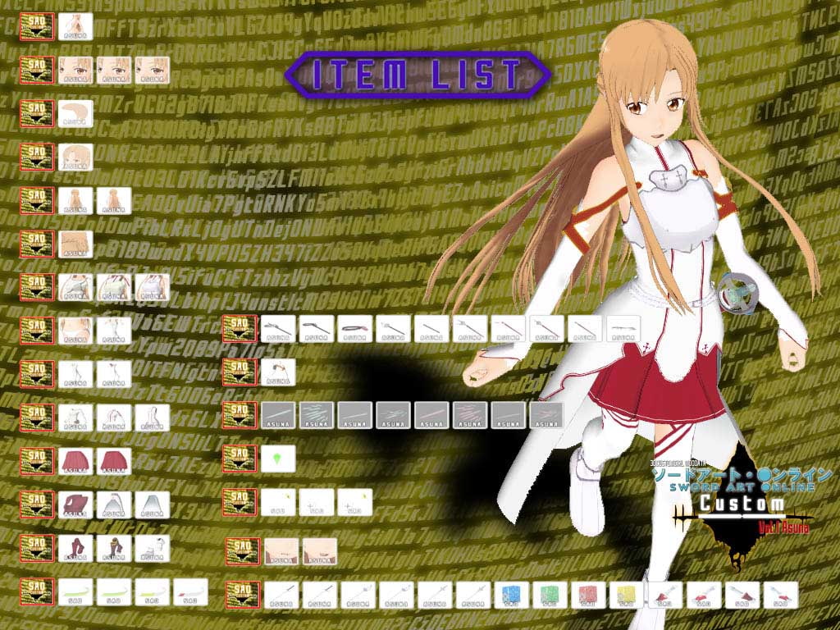Pick the green cube thumbnail

click(x=550, y=596)
